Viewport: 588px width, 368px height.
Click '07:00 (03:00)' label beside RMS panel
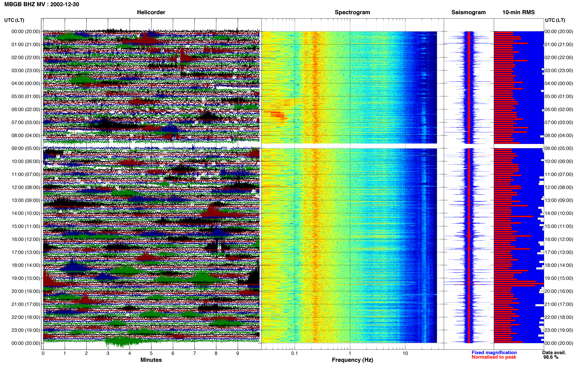pyautogui.click(x=559, y=122)
